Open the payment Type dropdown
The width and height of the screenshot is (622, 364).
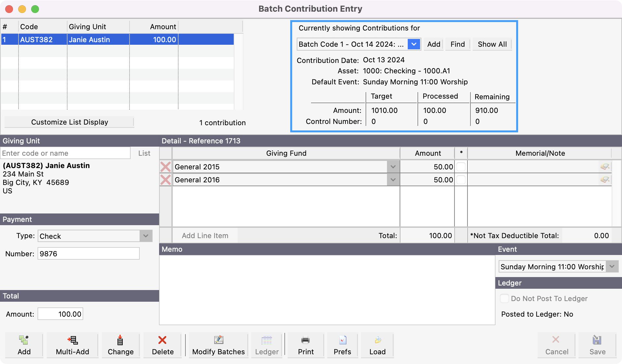pos(146,236)
